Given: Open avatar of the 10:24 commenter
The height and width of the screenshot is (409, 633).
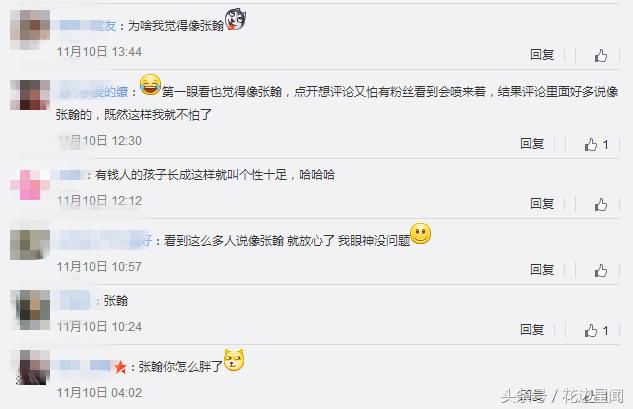Looking at the screenshot, I should (x=33, y=310).
